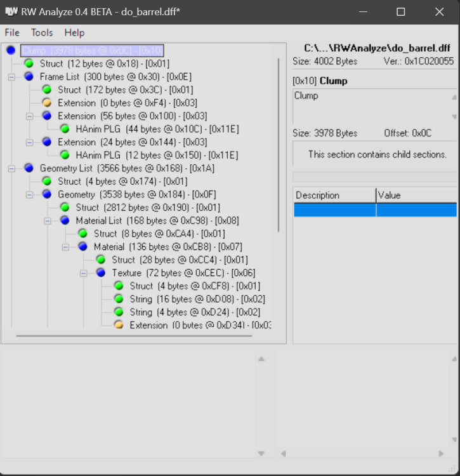Viewport: 460px width, 476px height.
Task: Collapse the Geometry List tree node
Action: click(11, 168)
